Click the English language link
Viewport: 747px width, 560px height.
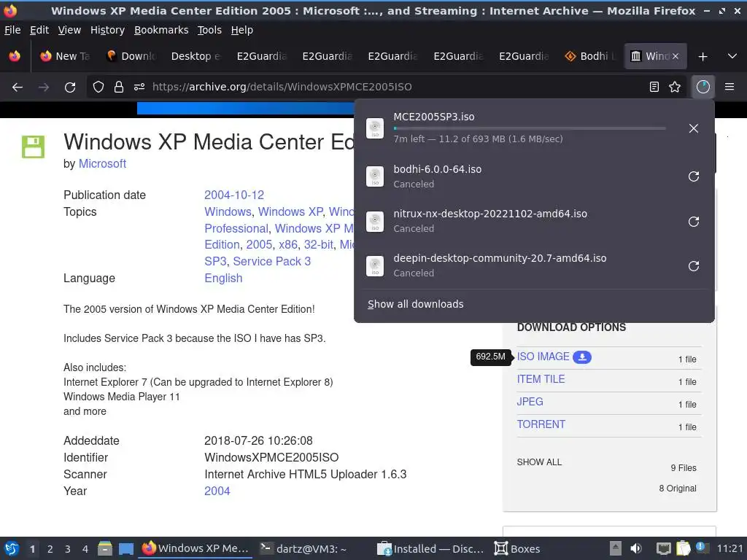pos(223,278)
